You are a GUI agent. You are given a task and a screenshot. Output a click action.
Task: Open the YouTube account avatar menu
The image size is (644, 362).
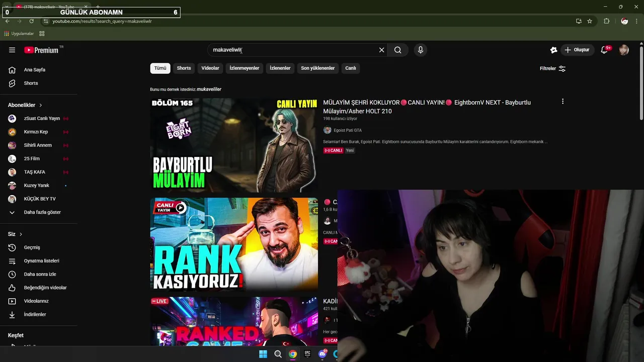coord(624,50)
